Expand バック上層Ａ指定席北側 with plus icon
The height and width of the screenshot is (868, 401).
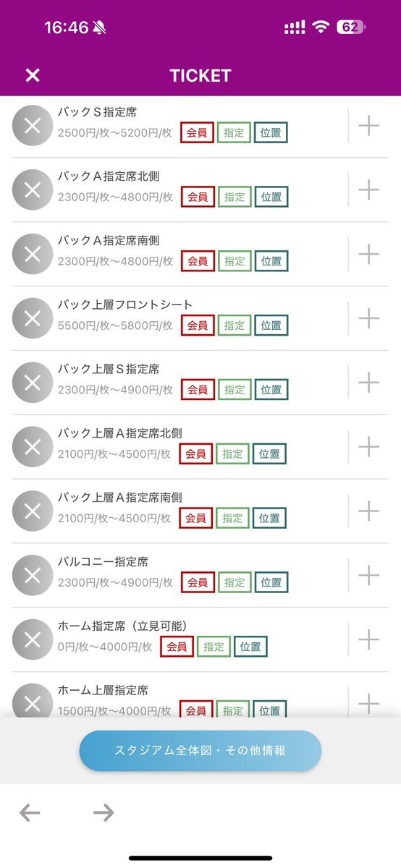[369, 447]
